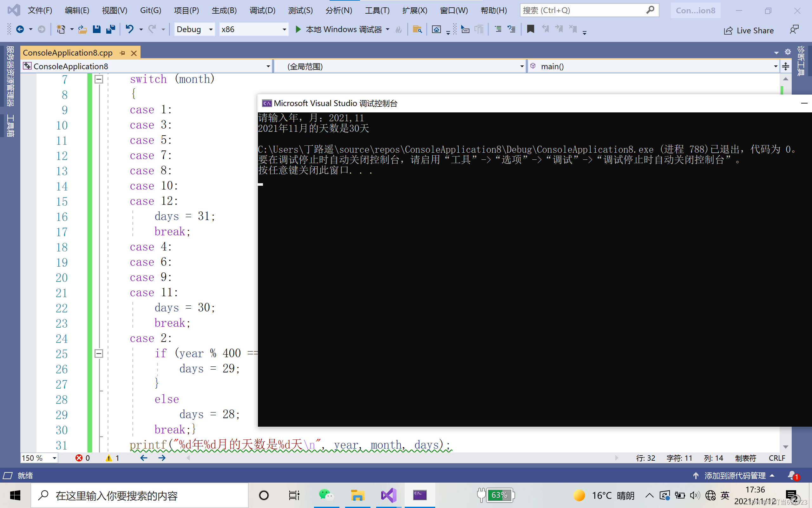This screenshot has width=812, height=508.
Task: Open the Debug configuration dropdown
Action: pos(195,30)
